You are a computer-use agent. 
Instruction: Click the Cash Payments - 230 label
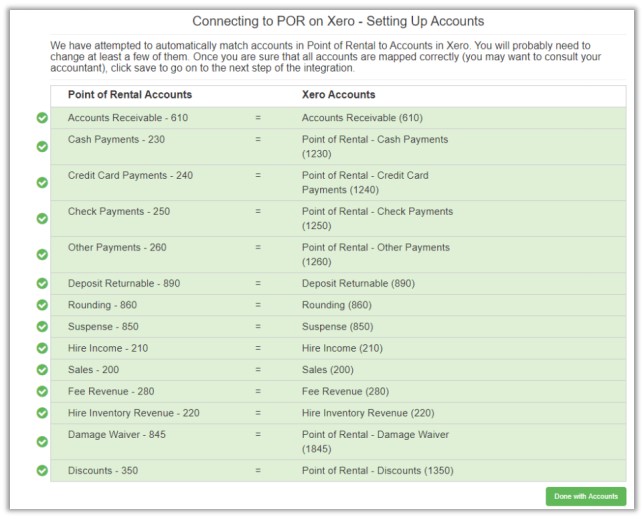click(x=116, y=140)
